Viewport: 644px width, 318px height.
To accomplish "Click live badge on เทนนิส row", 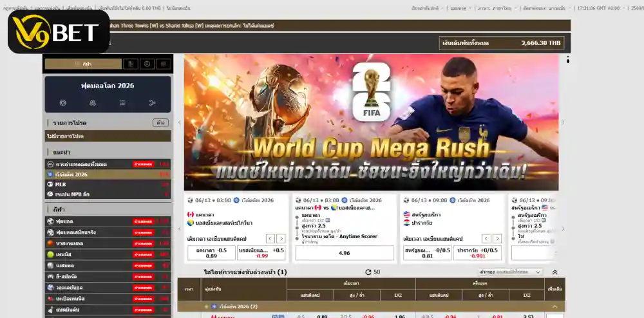I will coord(144,255).
